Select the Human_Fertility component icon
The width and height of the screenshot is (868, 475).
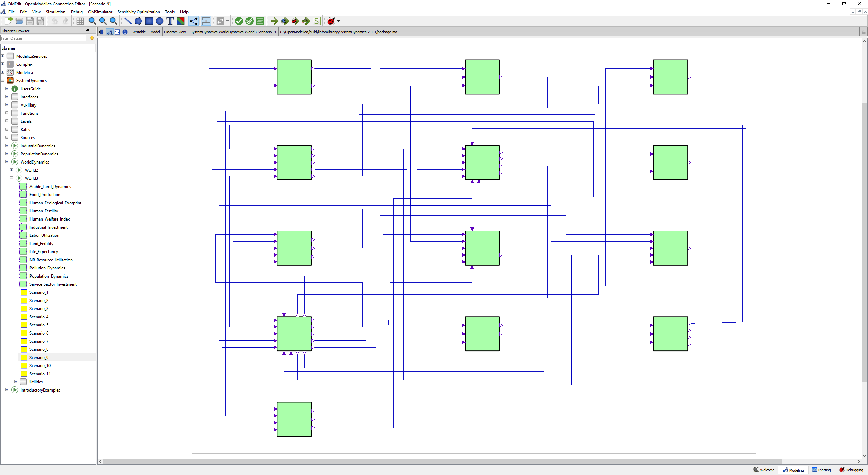point(23,211)
